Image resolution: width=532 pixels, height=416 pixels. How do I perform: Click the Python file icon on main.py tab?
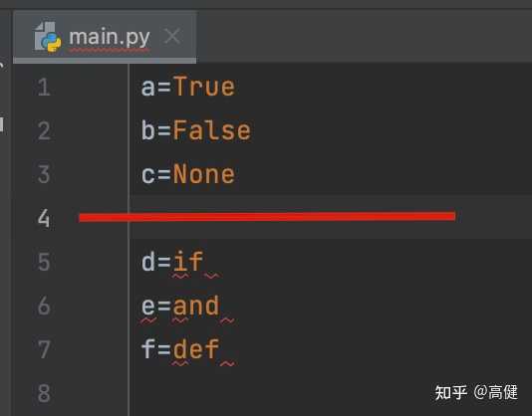(x=48, y=37)
